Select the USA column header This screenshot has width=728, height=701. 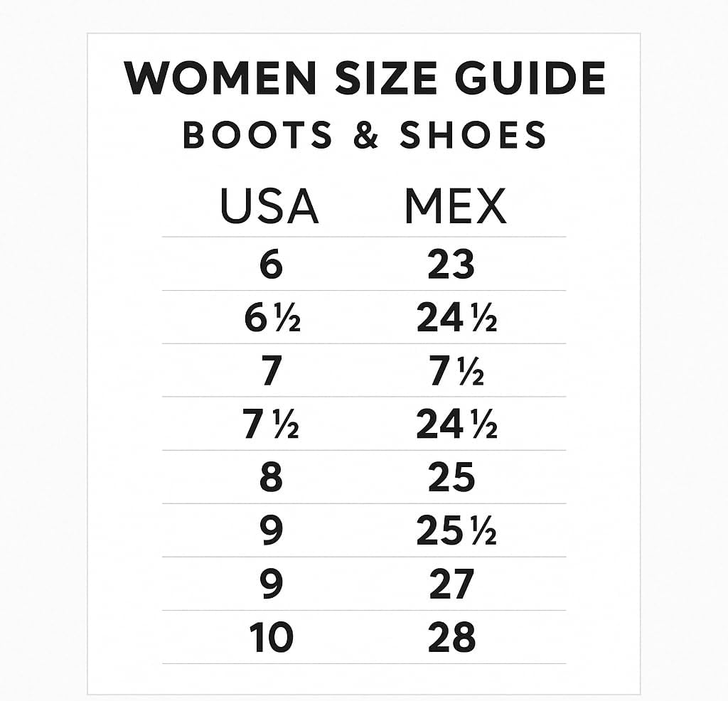[269, 207]
